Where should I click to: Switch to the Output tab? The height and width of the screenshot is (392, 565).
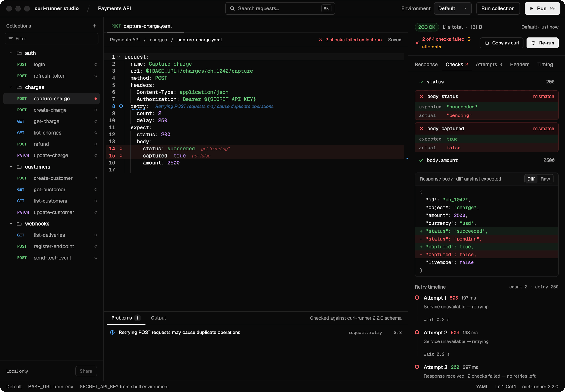pos(158,318)
